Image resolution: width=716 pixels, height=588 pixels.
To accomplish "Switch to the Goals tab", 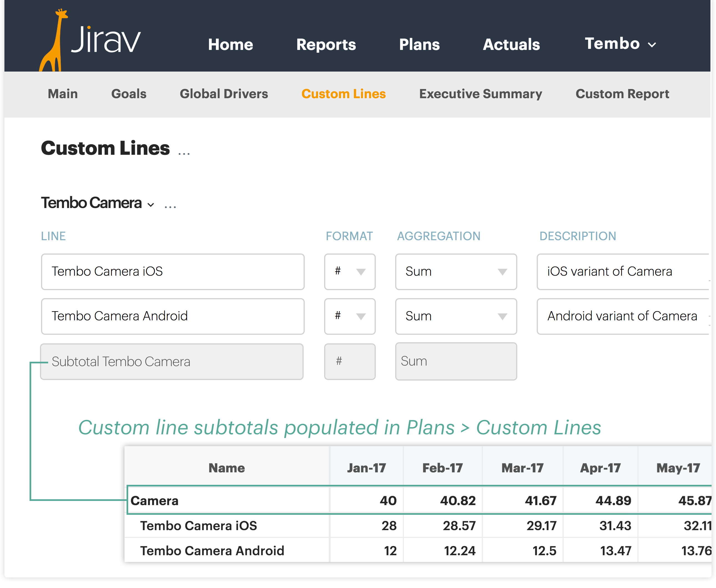I will (129, 94).
